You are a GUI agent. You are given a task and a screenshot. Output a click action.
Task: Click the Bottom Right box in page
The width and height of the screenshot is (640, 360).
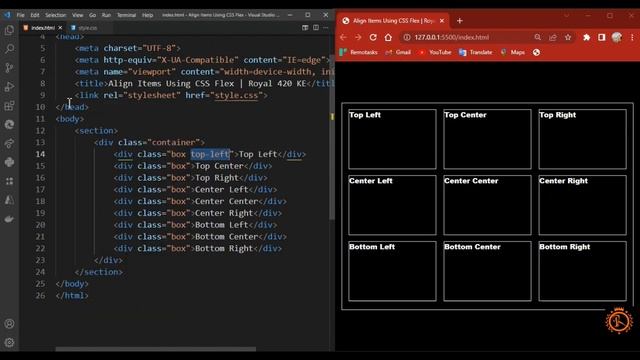(x=582, y=271)
